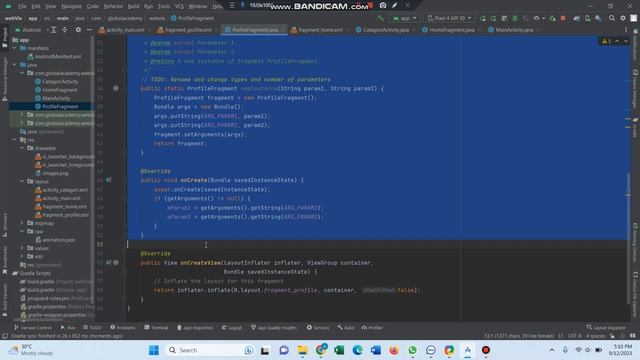
Task: Expand the xml folder
Action: coord(22,256)
